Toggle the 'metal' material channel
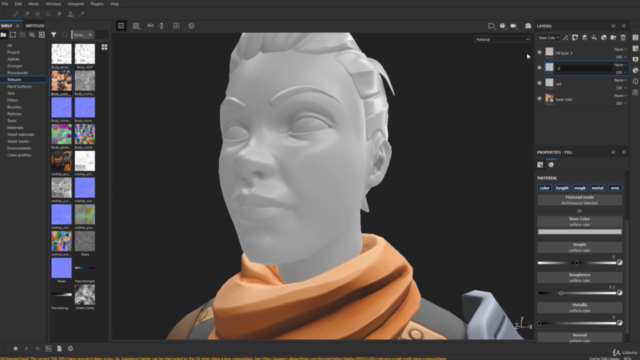Viewport: 640px width, 360px height. (597, 188)
